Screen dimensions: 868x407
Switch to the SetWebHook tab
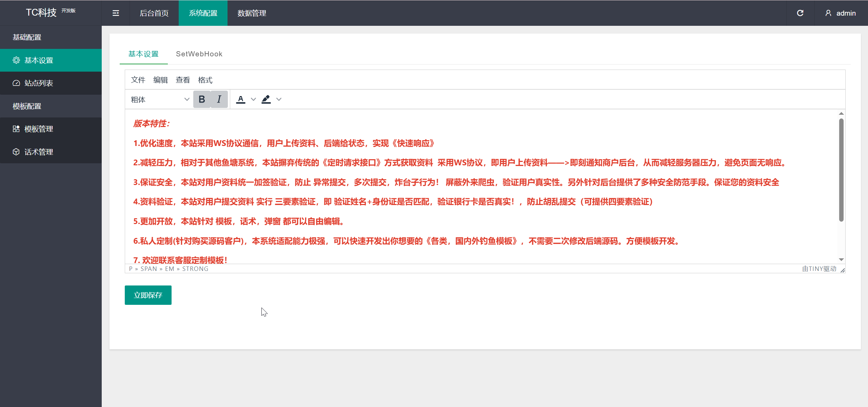(199, 54)
